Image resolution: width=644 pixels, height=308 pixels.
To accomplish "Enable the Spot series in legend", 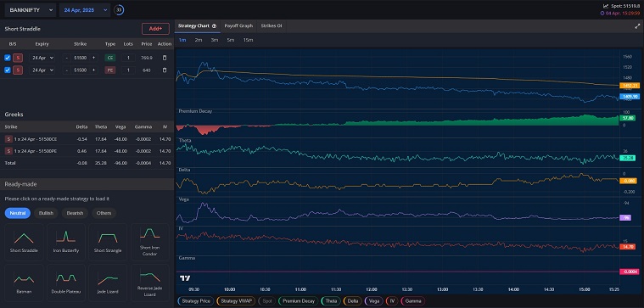I will pos(266,301).
